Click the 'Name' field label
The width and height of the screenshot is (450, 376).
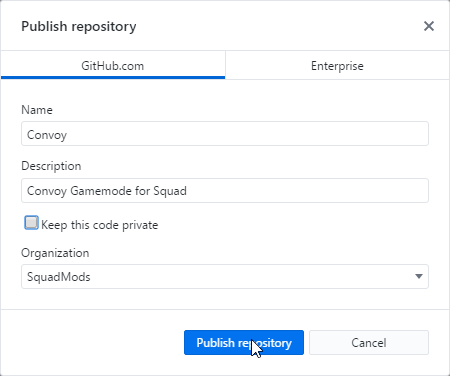[x=37, y=110]
